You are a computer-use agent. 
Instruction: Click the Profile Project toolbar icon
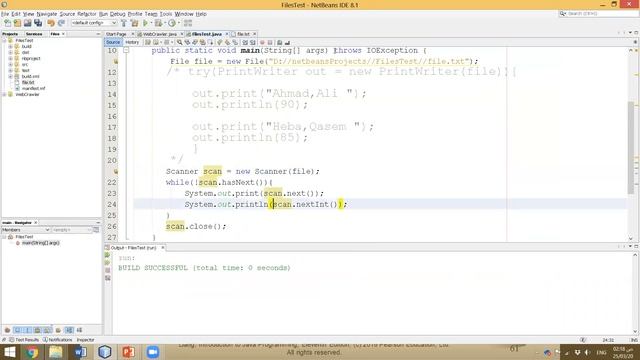172,23
